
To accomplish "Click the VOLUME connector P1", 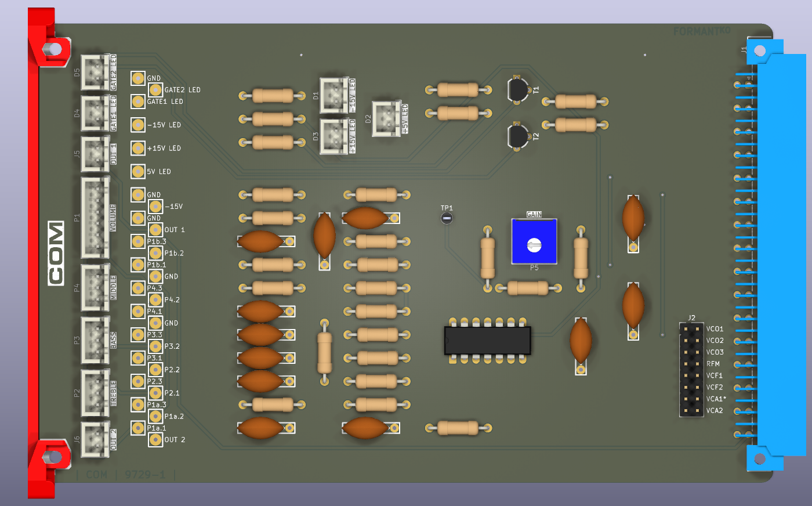I will coord(95,218).
